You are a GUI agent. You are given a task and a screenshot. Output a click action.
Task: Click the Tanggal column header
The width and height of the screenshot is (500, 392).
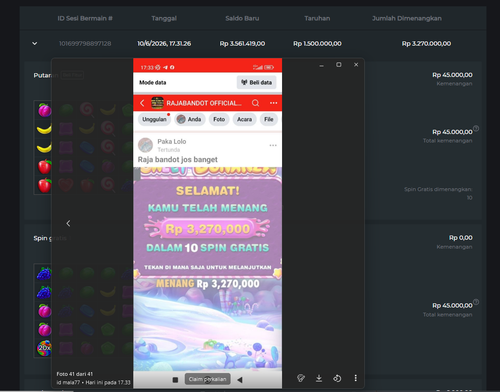coord(164,18)
